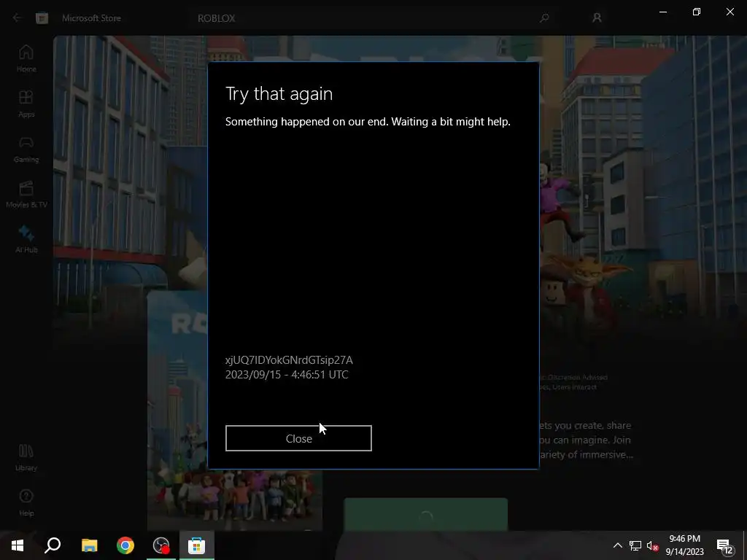Open the screen recorder app in taskbar
The height and width of the screenshot is (560, 747).
pyautogui.click(x=161, y=545)
